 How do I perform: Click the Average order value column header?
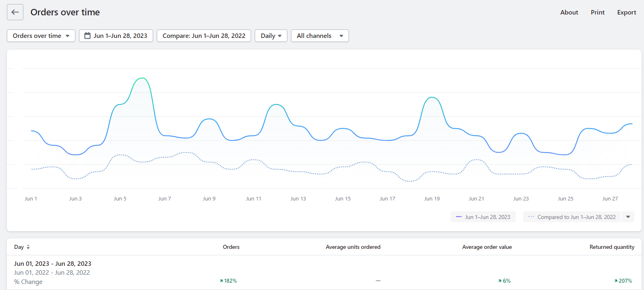point(487,247)
